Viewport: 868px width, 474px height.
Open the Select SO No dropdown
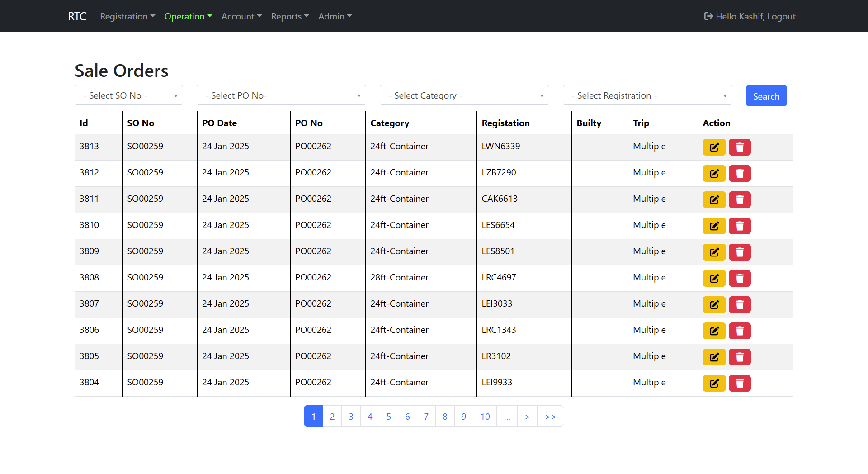coord(129,95)
